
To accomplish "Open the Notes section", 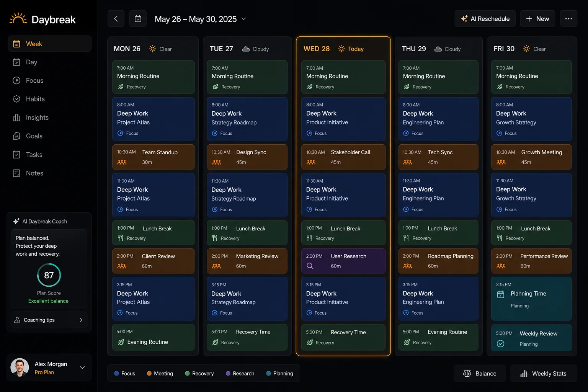I will (x=50, y=173).
